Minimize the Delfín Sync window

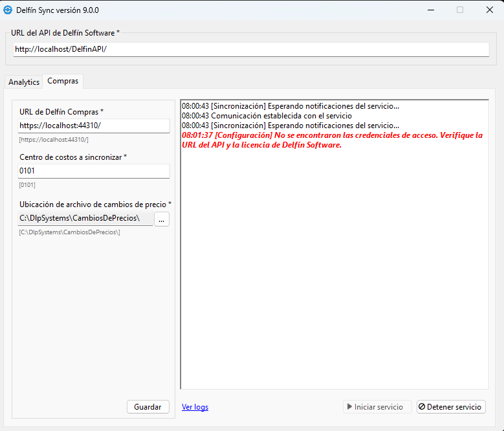tap(431, 10)
